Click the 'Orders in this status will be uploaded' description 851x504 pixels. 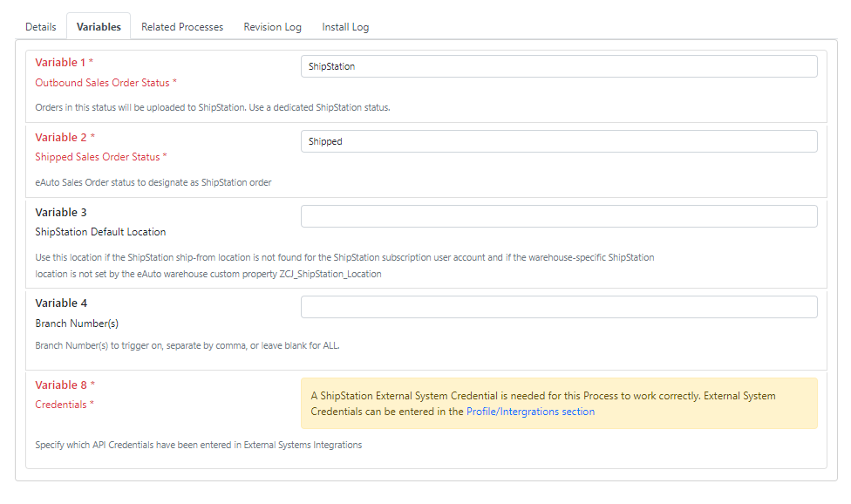point(213,107)
